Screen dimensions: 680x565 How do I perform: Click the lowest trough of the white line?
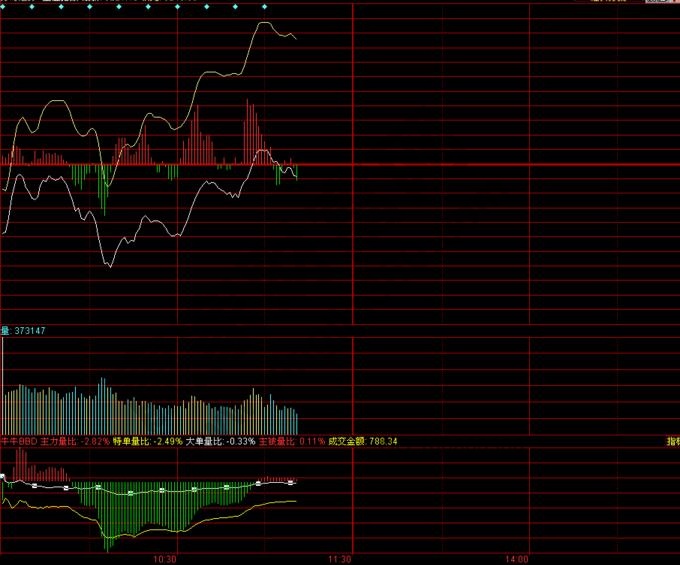tap(109, 266)
